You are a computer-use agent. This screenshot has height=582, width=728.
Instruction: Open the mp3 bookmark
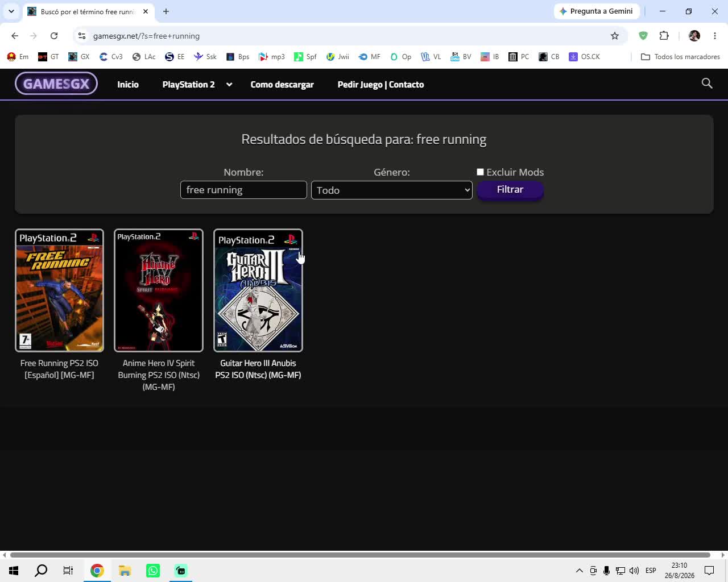point(272,57)
